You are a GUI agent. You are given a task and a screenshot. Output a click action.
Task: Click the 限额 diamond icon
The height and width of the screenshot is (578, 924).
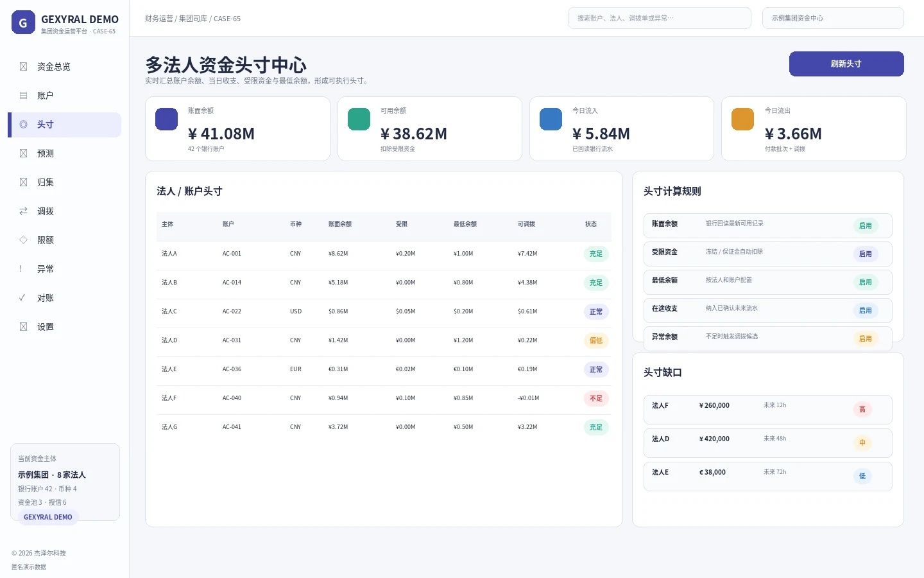[23, 240]
